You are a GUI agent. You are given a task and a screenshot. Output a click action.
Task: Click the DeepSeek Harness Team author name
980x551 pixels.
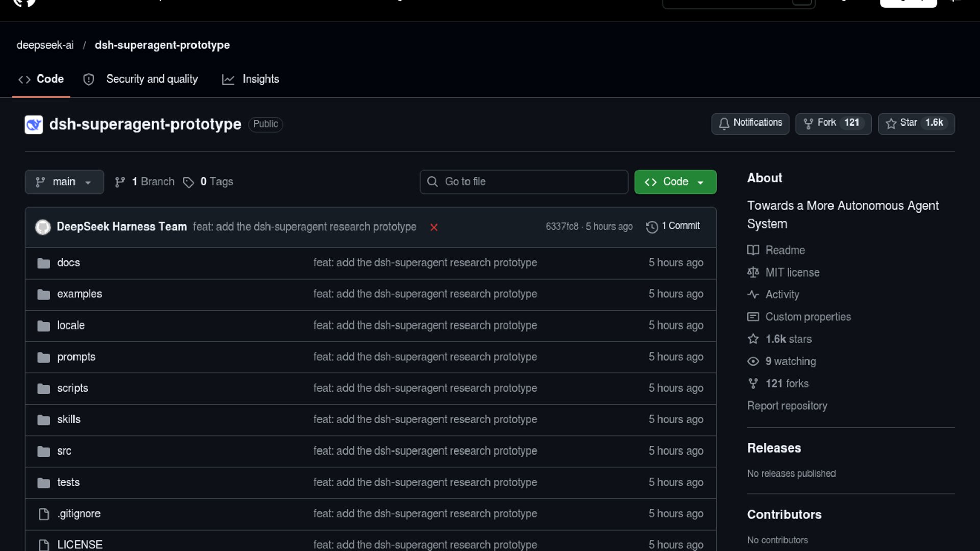[121, 227]
